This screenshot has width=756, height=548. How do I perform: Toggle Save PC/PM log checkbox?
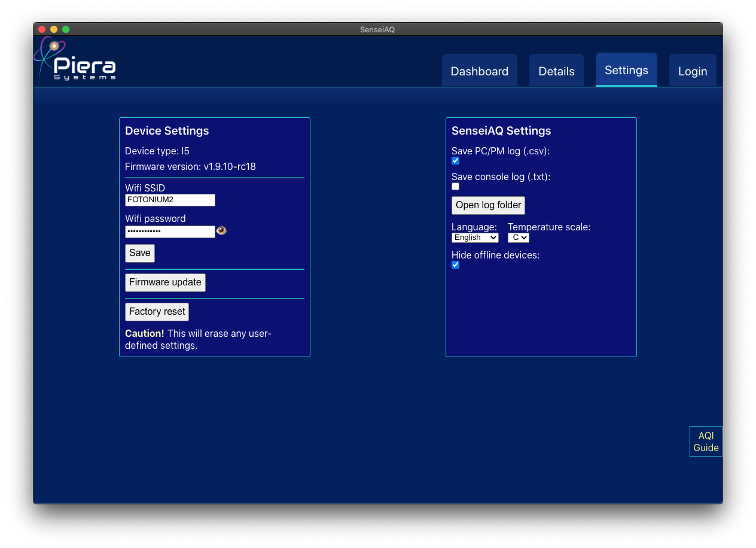(456, 161)
